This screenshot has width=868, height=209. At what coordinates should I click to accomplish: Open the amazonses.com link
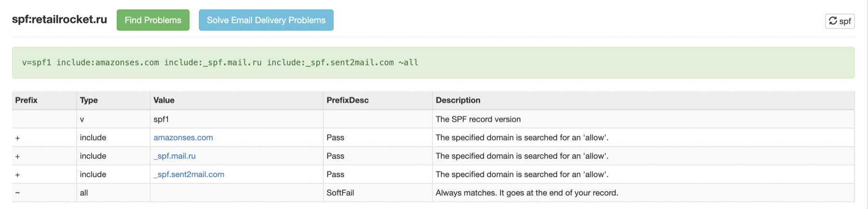click(x=183, y=138)
